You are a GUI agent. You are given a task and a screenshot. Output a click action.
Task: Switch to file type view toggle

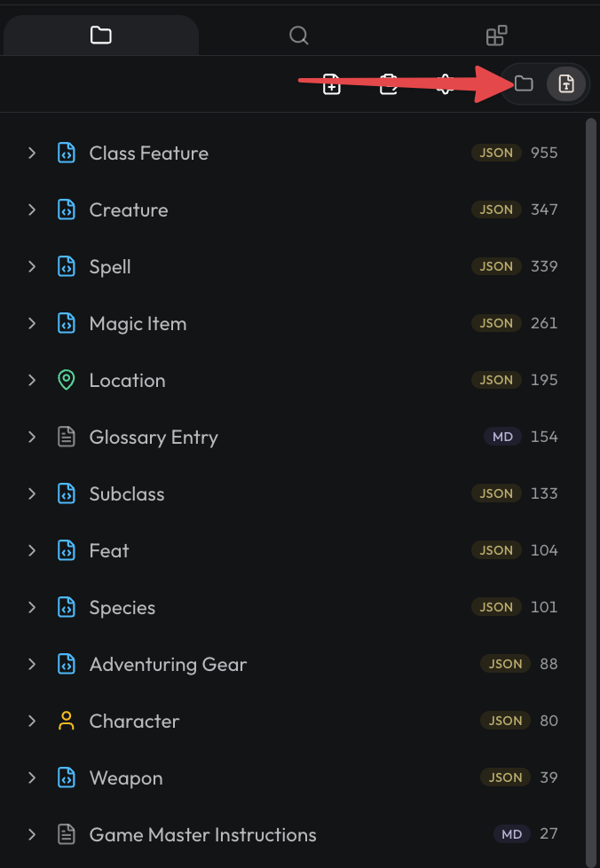565,84
